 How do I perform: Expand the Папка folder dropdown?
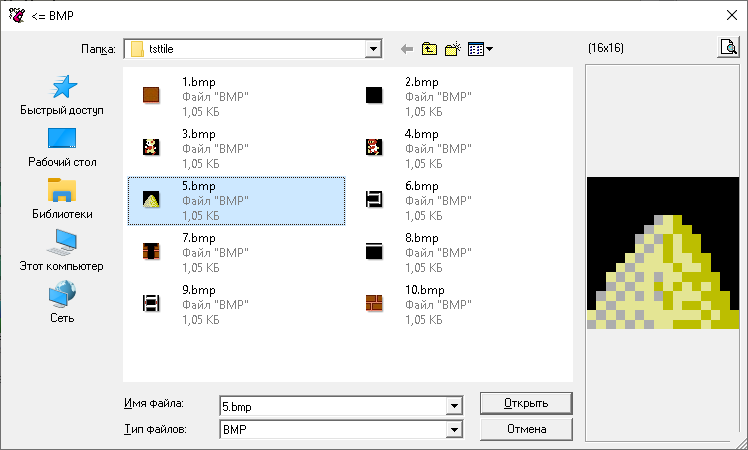[374, 48]
